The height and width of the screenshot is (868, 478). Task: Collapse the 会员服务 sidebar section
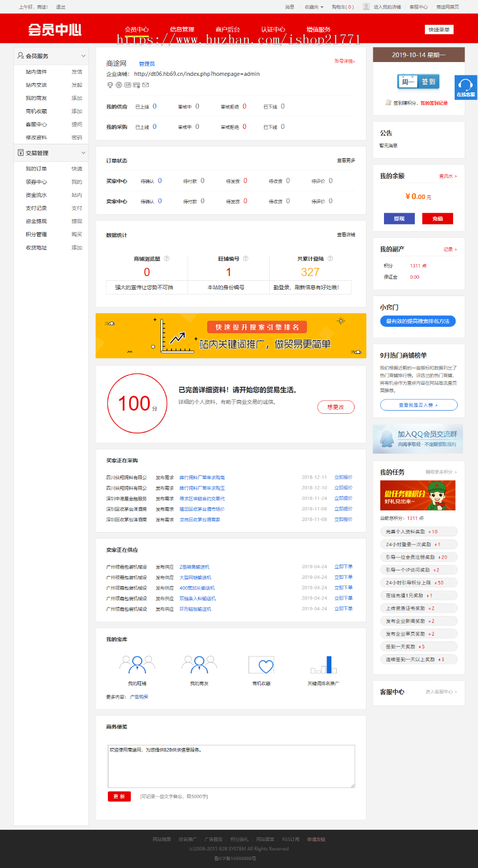(83, 56)
